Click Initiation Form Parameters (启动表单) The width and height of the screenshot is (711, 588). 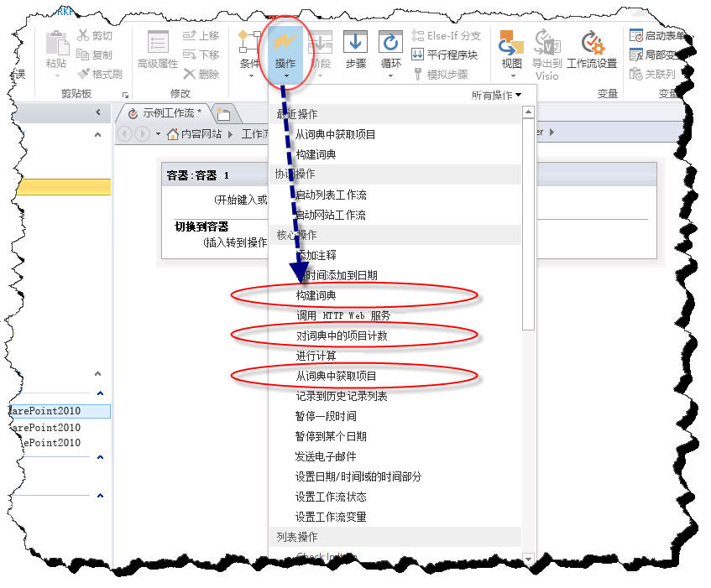(657, 35)
